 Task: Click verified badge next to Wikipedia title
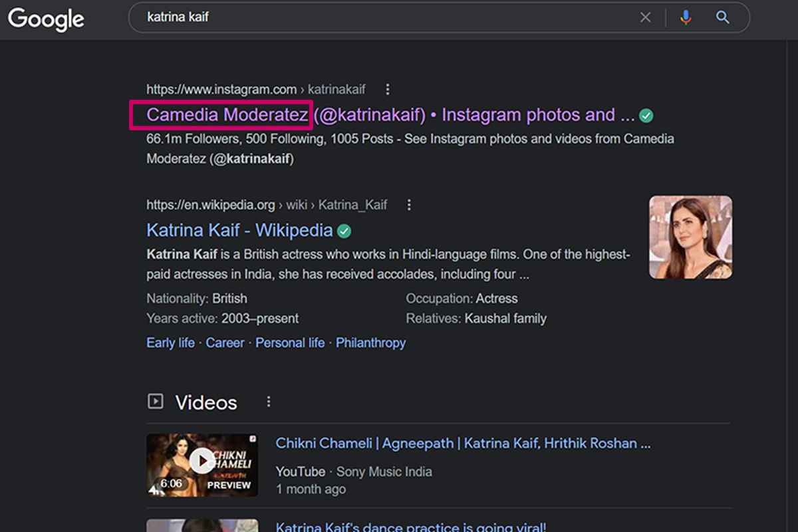tap(344, 231)
